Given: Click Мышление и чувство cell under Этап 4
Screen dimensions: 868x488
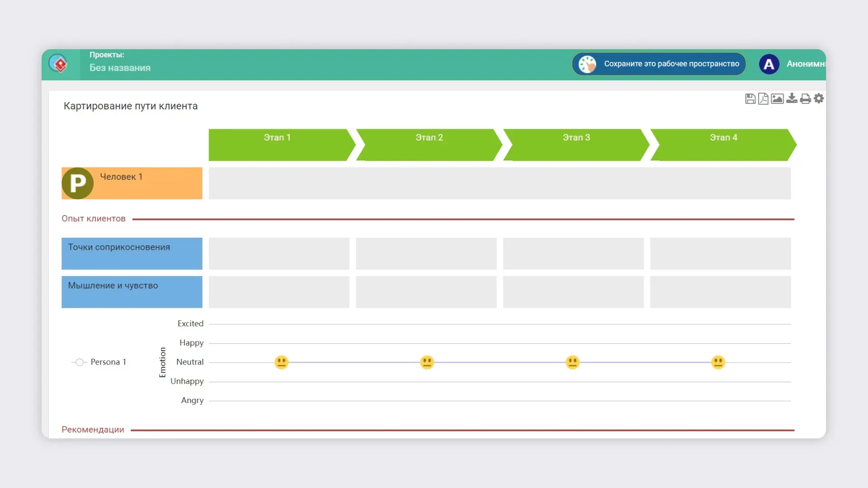Looking at the screenshot, I should (x=720, y=292).
